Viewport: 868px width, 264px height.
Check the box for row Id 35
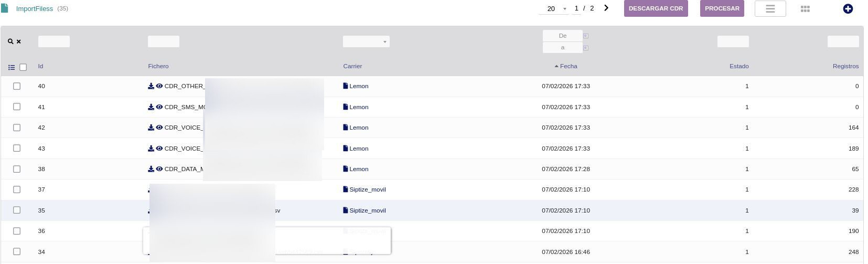pyautogui.click(x=17, y=210)
